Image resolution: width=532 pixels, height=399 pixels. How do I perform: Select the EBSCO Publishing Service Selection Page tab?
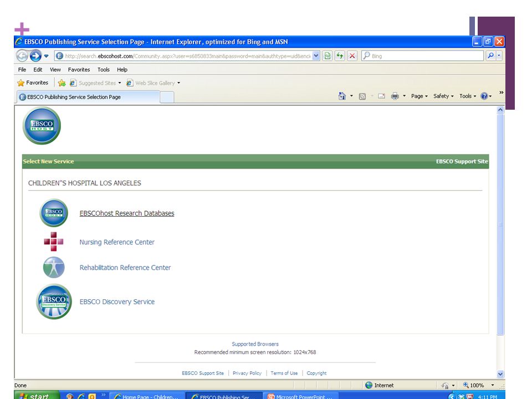pyautogui.click(x=88, y=97)
